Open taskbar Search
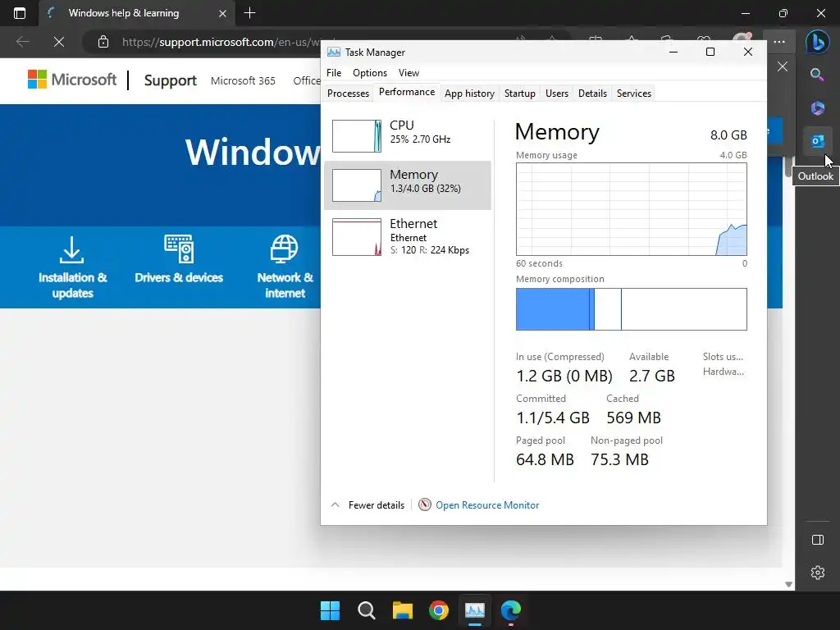This screenshot has width=840, height=630. point(367,610)
